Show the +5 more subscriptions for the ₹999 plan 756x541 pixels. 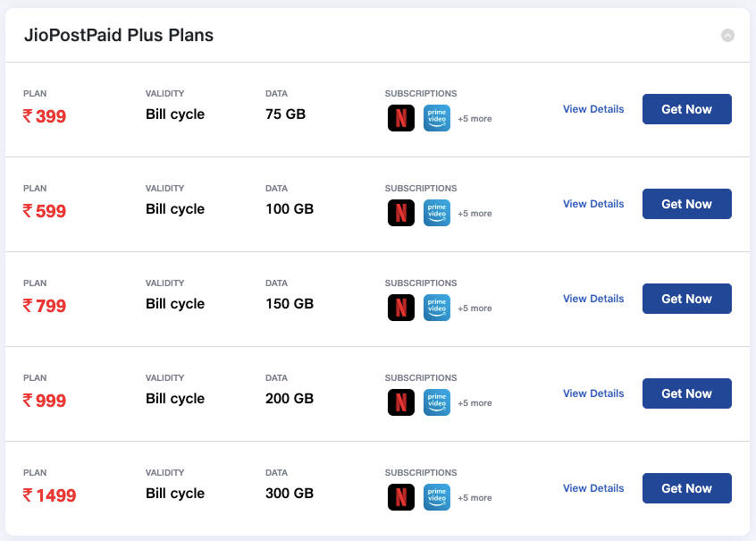(475, 402)
